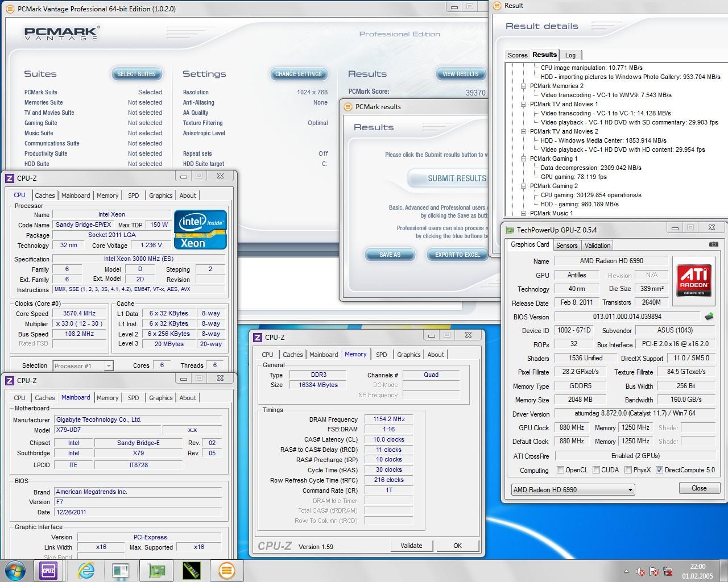Image resolution: width=728 pixels, height=582 pixels.
Task: Collapse the PCMark TV and Movies 2 node
Action: [x=523, y=131]
